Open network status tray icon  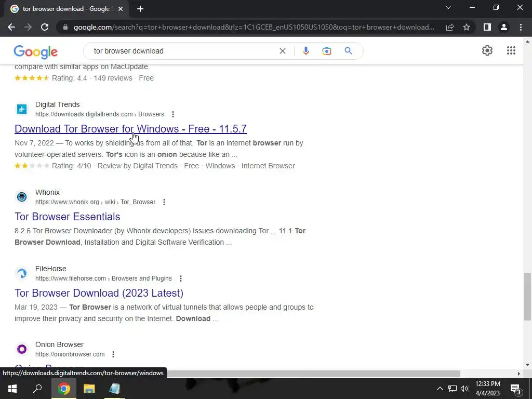453,389
